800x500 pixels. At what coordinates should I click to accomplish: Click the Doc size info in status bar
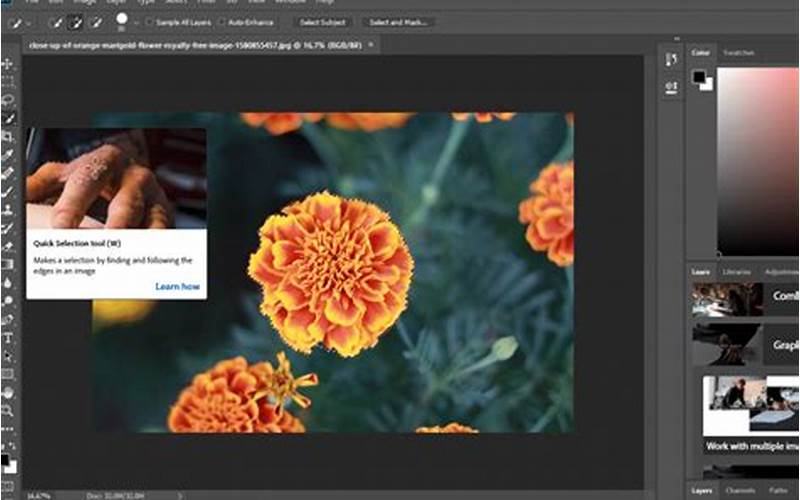click(x=115, y=495)
